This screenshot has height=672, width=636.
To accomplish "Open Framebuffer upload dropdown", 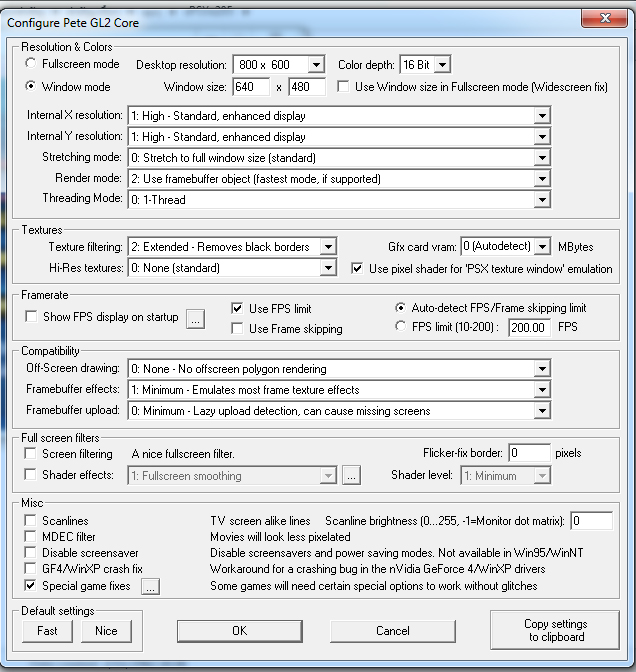I will (339, 411).
